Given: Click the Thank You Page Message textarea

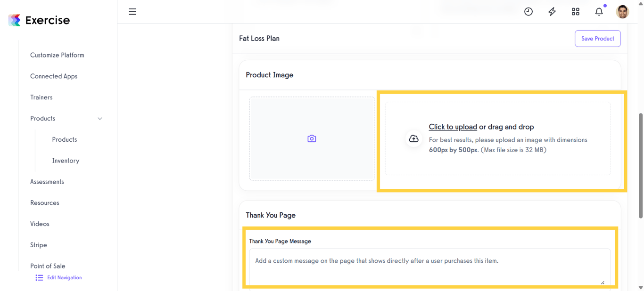Looking at the screenshot, I should tap(429, 264).
